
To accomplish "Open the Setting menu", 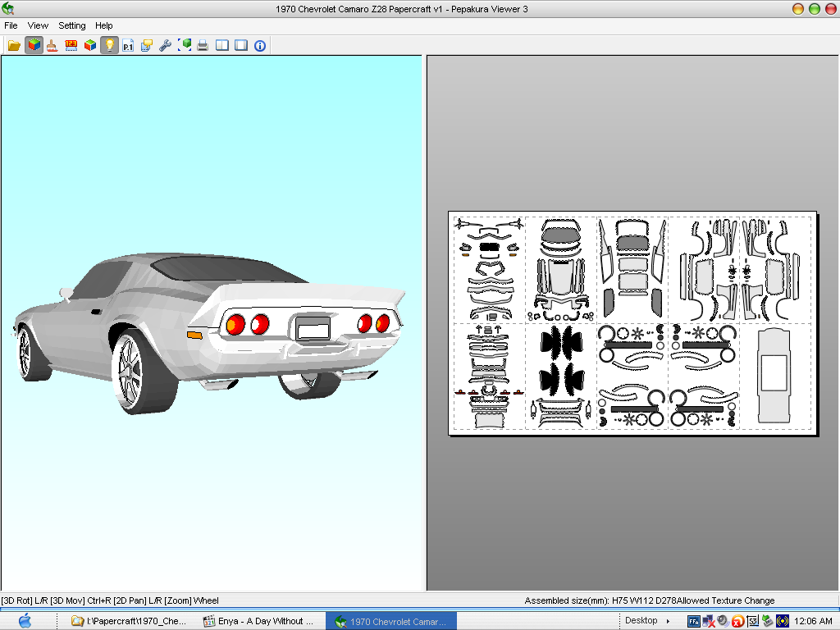I will click(71, 25).
